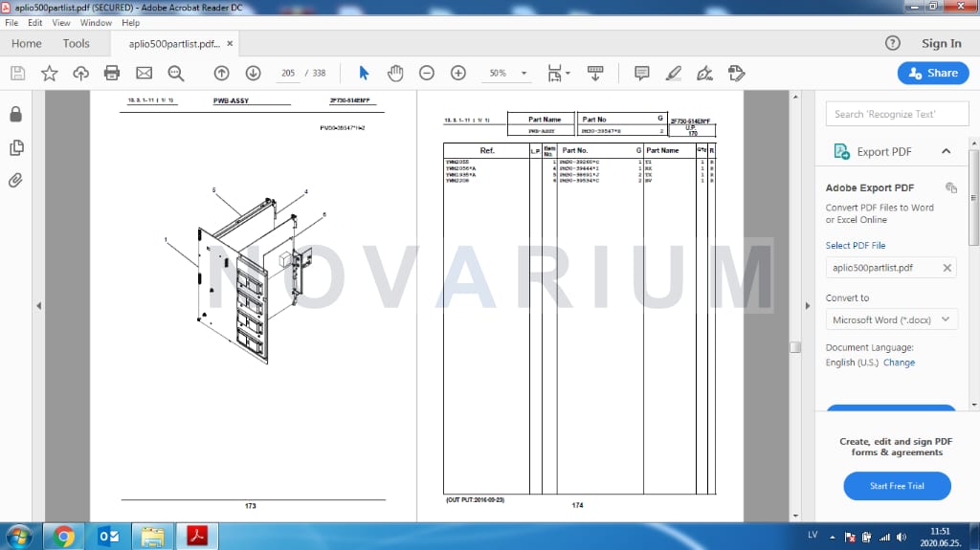980x550 pixels.
Task: Open the View menu
Action: coord(61,23)
